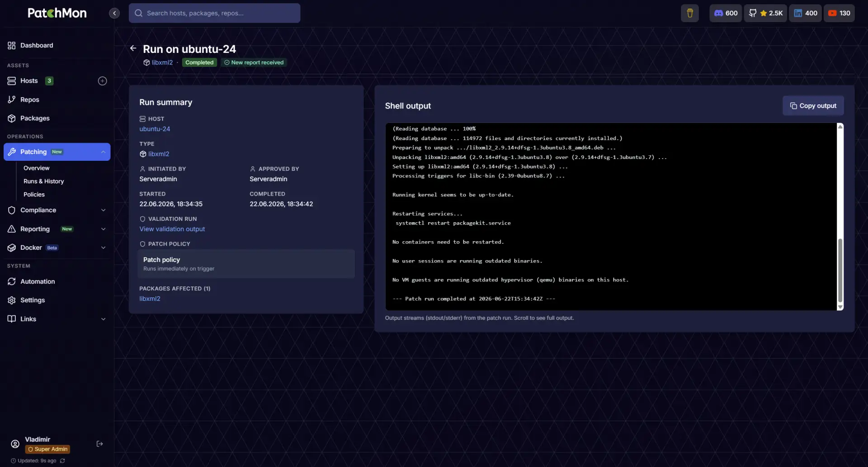Image resolution: width=868 pixels, height=467 pixels.
Task: Click the search hosts, packages, repos field
Action: (214, 13)
